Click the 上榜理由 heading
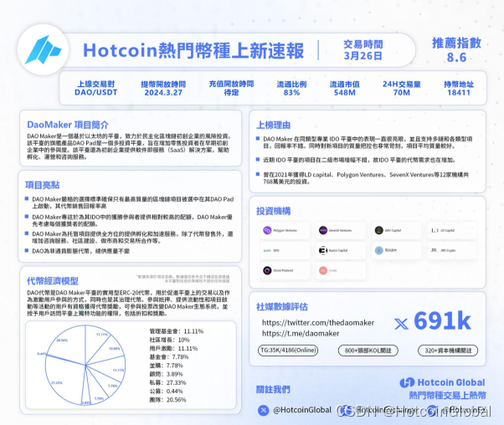This screenshot has width=504, height=425. pos(274,125)
